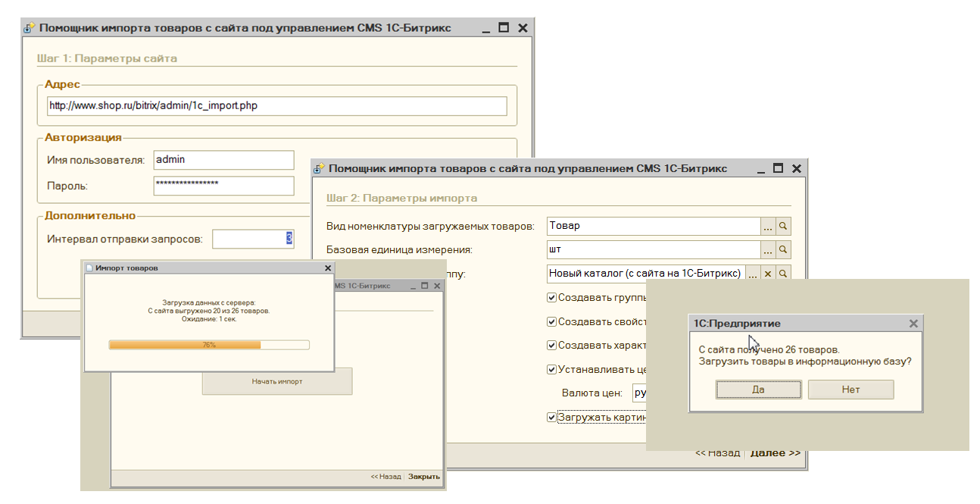Maximize the Step 2 'Параметры импорта' window
Screen dimensions: 980x504
[x=778, y=168]
